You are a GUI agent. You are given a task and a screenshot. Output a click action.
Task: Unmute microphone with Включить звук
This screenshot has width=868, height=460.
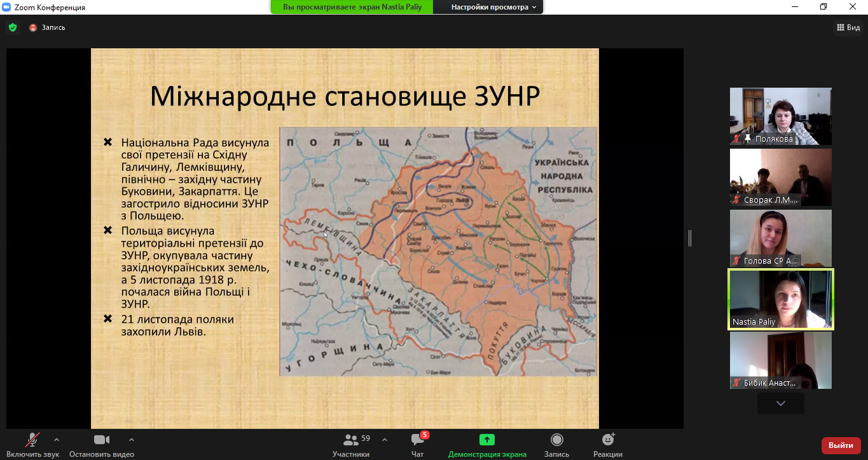(32, 440)
